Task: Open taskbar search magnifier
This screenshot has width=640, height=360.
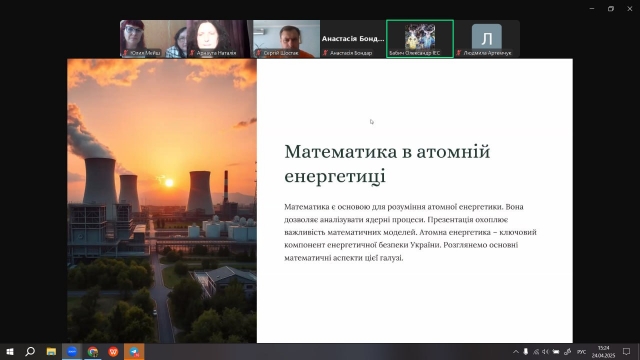Action: tap(30, 351)
